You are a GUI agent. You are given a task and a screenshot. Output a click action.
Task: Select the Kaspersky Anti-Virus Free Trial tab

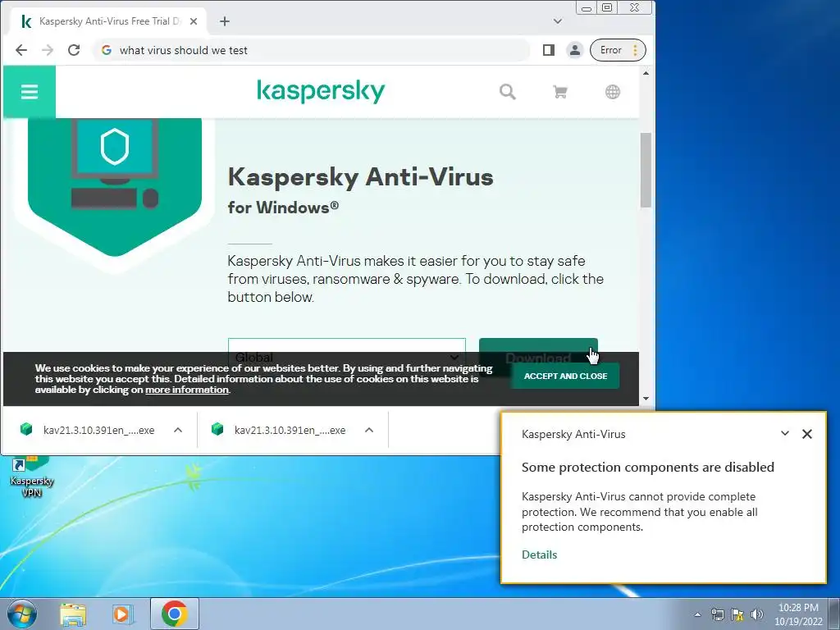110,21
